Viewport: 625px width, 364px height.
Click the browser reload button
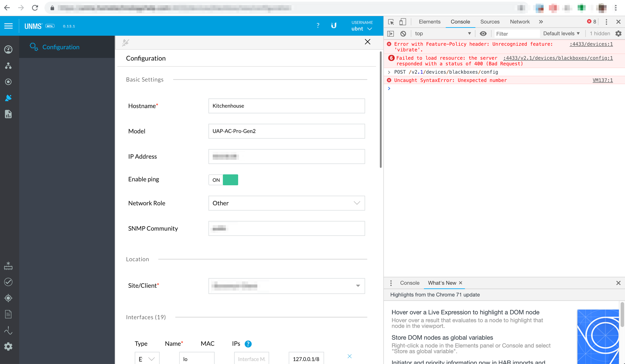tap(35, 8)
